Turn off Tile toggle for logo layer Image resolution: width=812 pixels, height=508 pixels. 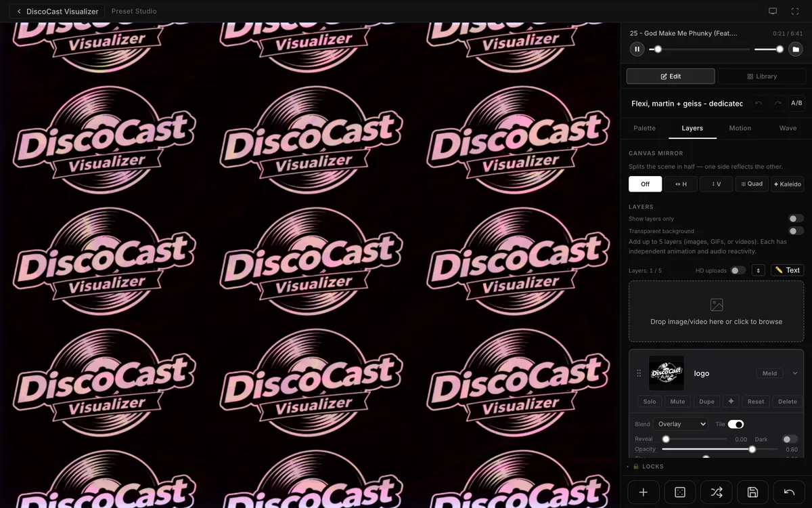point(736,424)
